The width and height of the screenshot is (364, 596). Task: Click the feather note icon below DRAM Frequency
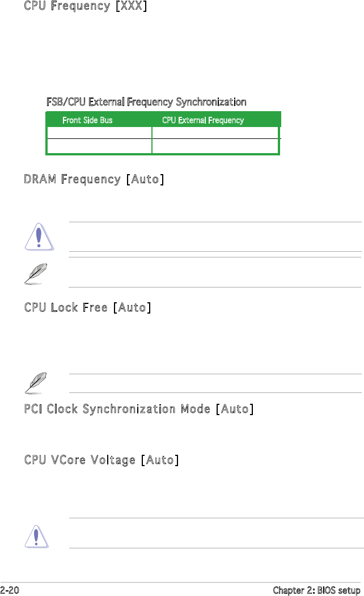[37, 273]
